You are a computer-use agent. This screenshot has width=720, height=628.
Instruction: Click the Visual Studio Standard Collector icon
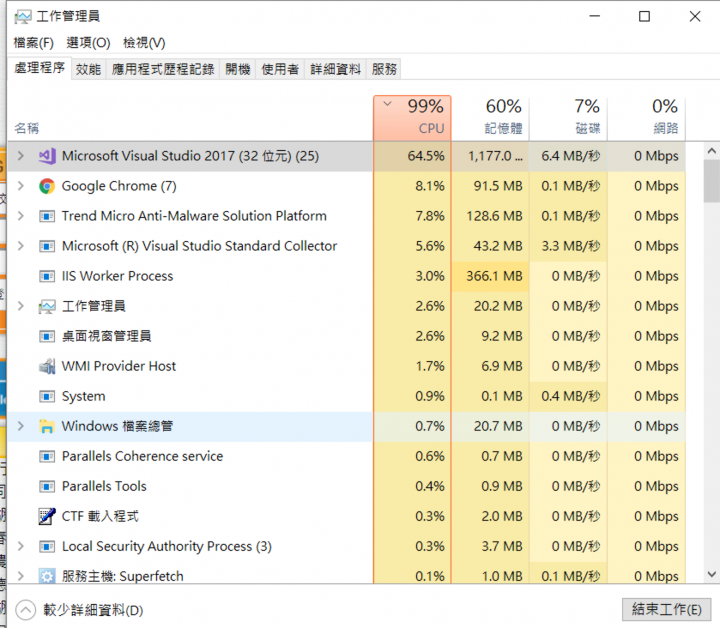[x=47, y=246]
